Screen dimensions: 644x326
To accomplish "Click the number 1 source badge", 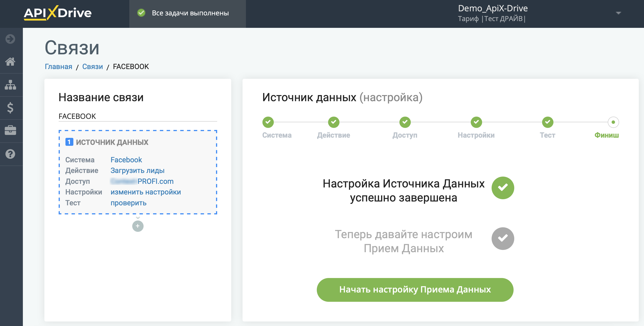I will tap(69, 142).
